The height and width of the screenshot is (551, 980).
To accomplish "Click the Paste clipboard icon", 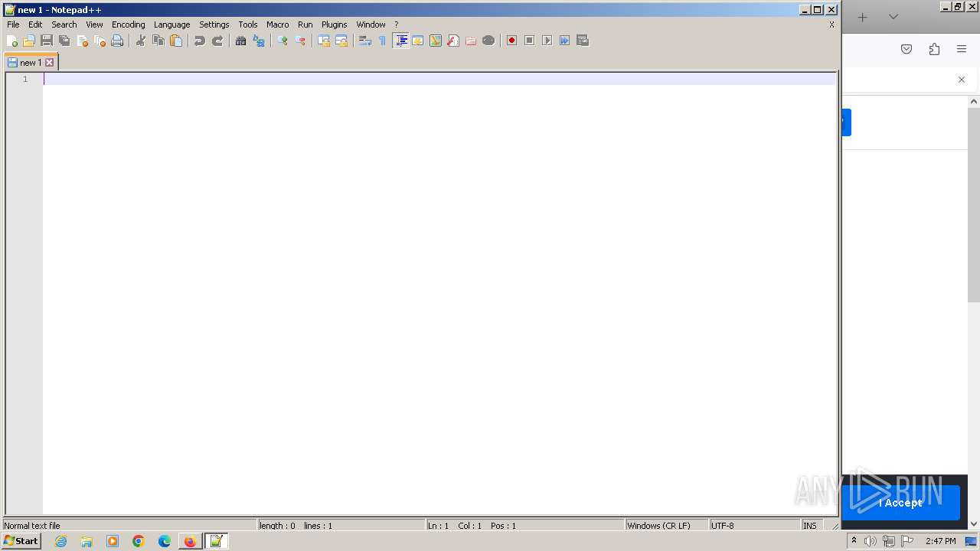I will 176,41.
